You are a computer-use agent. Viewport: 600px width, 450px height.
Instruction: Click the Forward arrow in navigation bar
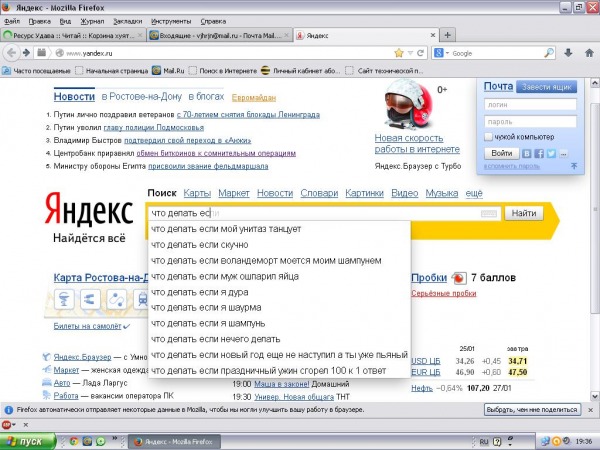click(x=26, y=53)
